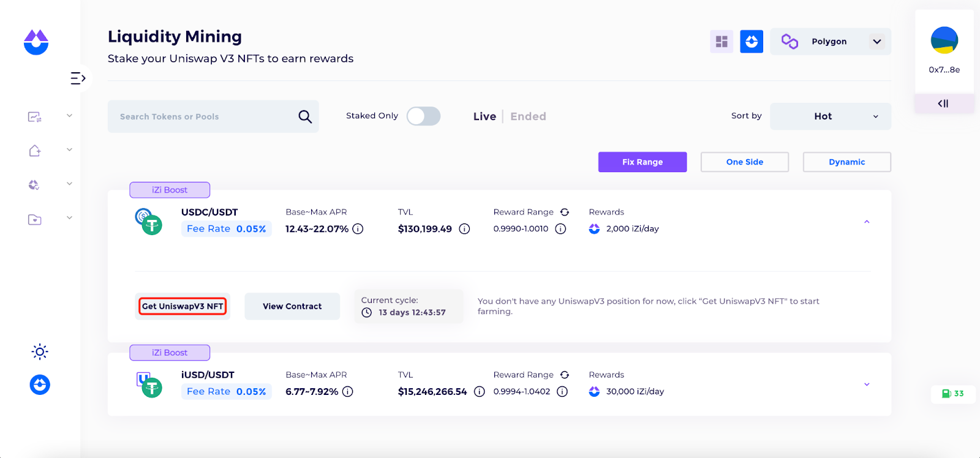Expand house sidebar item chevron
This screenshot has height=458, width=980.
tap(69, 149)
